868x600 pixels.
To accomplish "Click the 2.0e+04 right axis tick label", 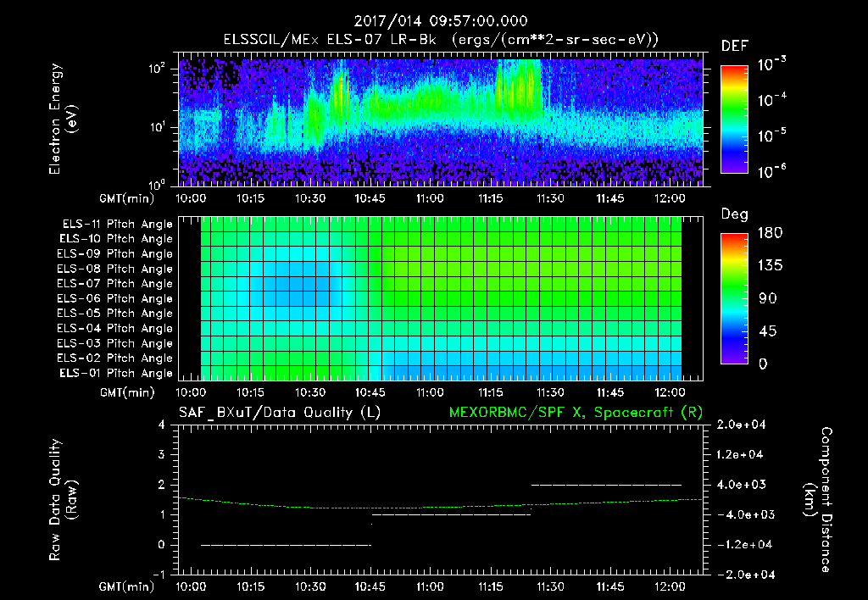I will tap(741, 425).
